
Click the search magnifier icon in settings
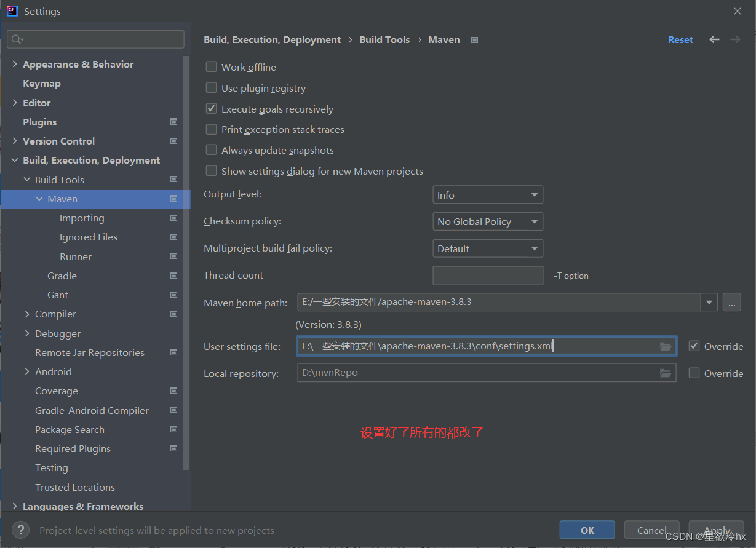tap(17, 39)
